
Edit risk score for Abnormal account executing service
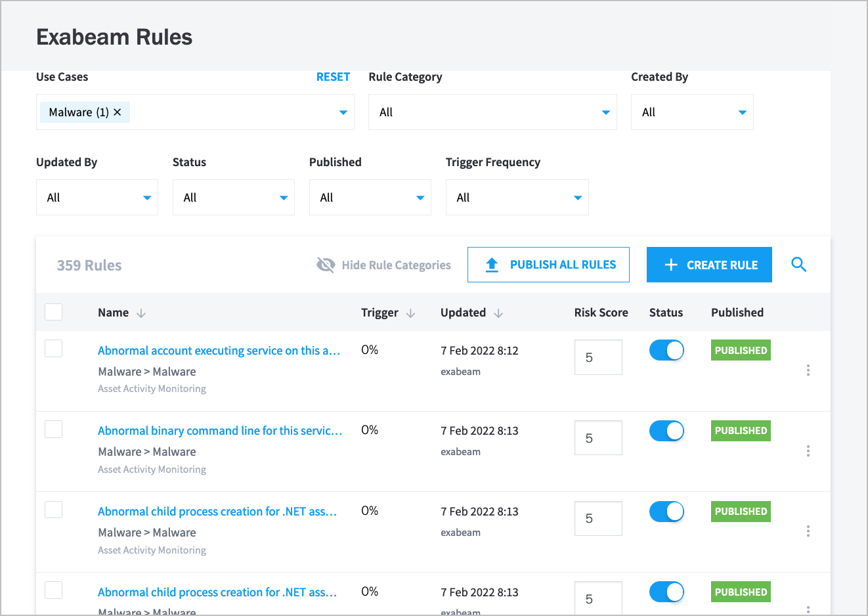(598, 357)
